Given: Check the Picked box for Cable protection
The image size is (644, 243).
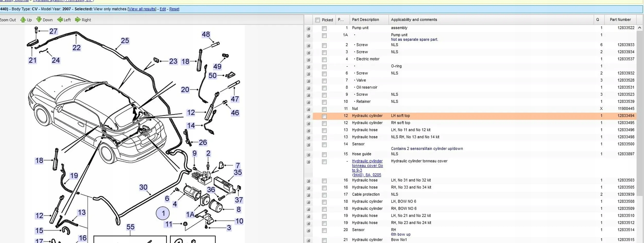Looking at the screenshot, I should pos(324,195).
